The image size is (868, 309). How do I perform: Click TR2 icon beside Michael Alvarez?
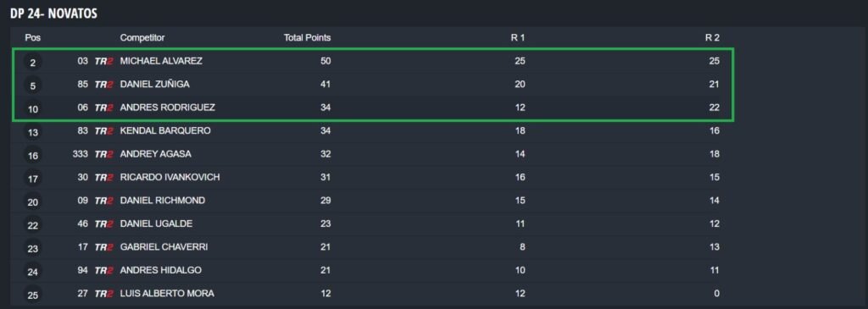(x=104, y=61)
